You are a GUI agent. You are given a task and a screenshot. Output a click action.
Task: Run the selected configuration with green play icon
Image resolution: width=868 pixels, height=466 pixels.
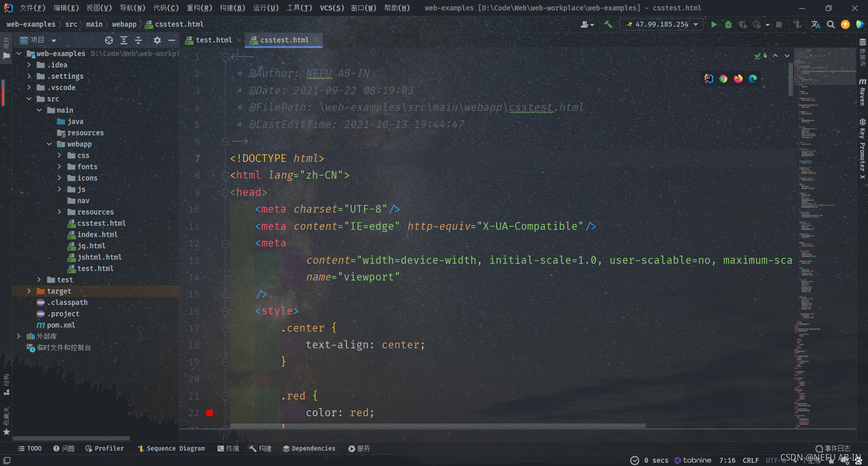point(714,24)
